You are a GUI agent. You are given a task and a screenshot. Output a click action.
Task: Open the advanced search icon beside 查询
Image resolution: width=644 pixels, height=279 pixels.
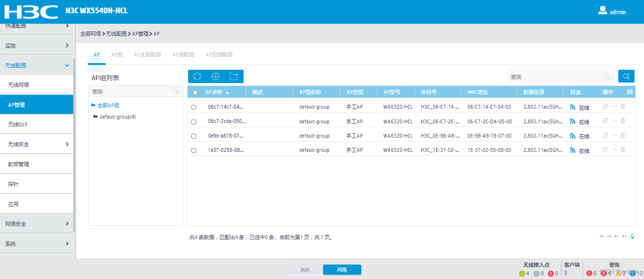(626, 76)
